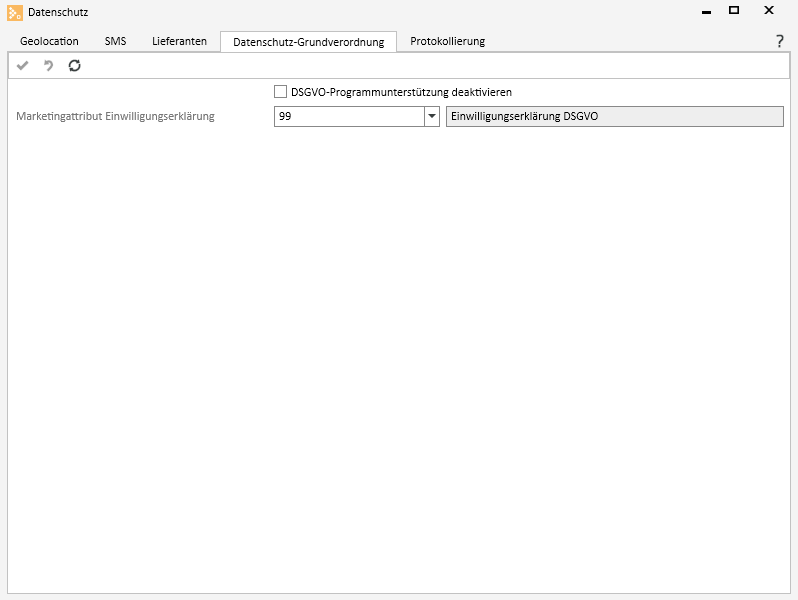
Task: Close the Datenschutz window
Action: 769,11
